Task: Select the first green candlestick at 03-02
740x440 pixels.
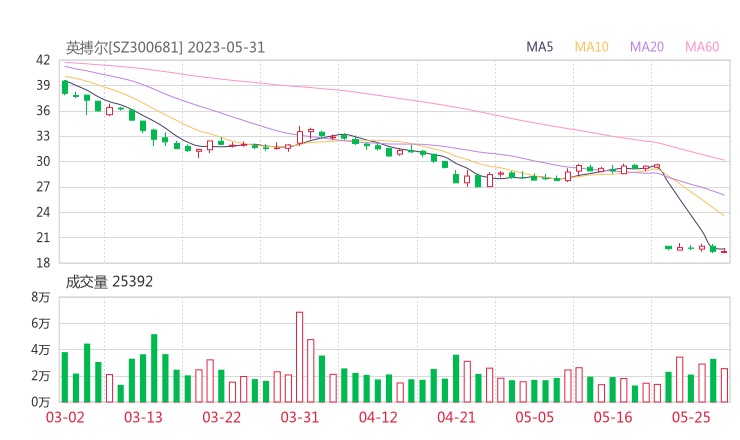Action: 65,87
